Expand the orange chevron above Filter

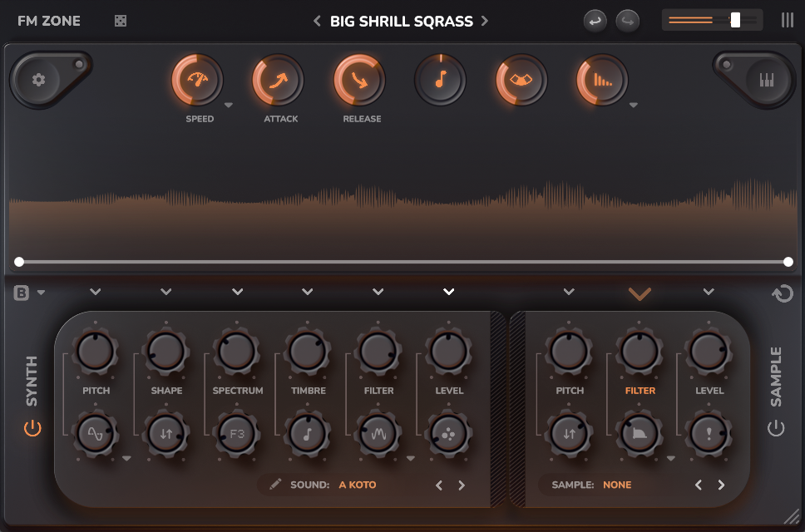(640, 293)
